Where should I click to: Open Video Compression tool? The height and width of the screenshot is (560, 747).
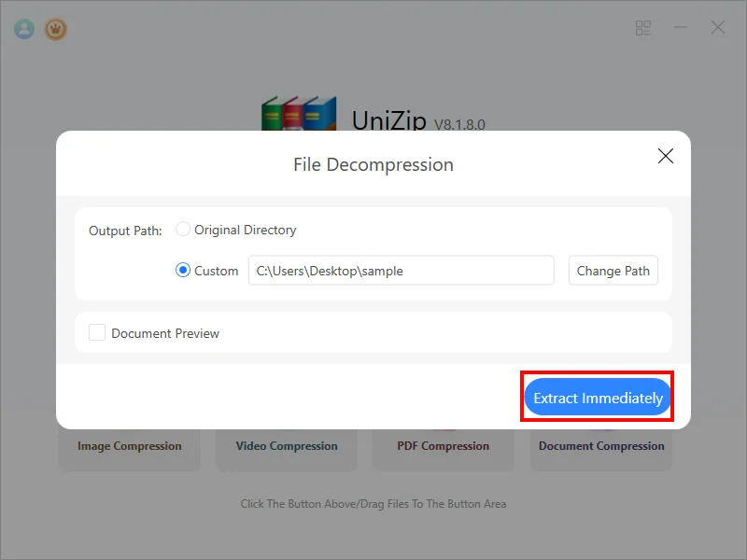[287, 446]
